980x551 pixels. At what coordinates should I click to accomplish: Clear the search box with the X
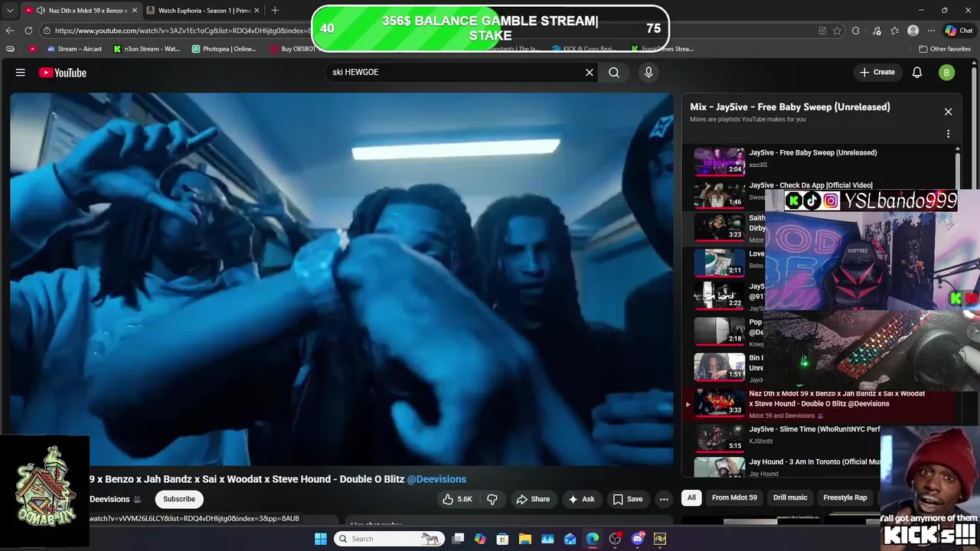pos(590,73)
